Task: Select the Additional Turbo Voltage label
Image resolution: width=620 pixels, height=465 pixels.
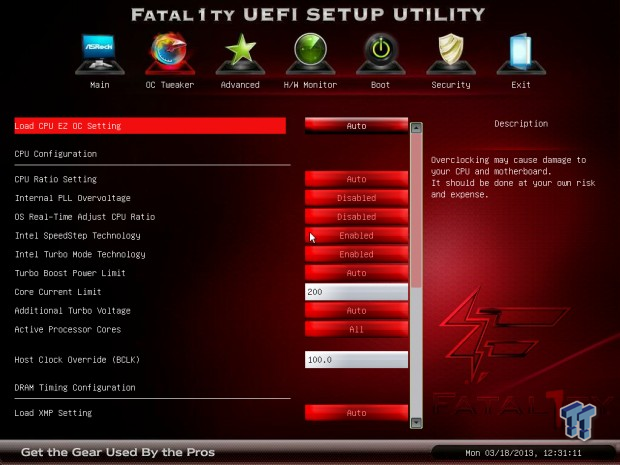Action: 72,310
